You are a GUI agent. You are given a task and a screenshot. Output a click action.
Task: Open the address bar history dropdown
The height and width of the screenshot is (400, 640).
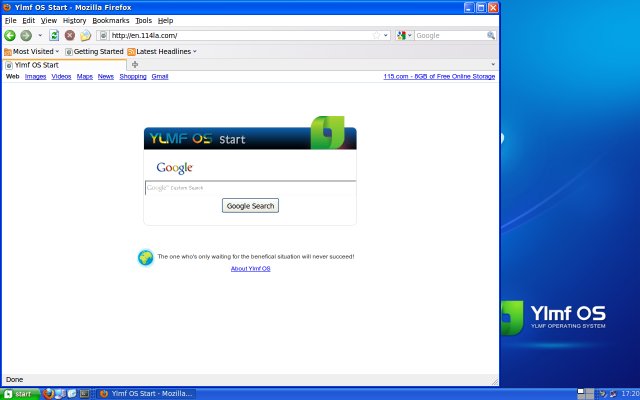point(386,36)
